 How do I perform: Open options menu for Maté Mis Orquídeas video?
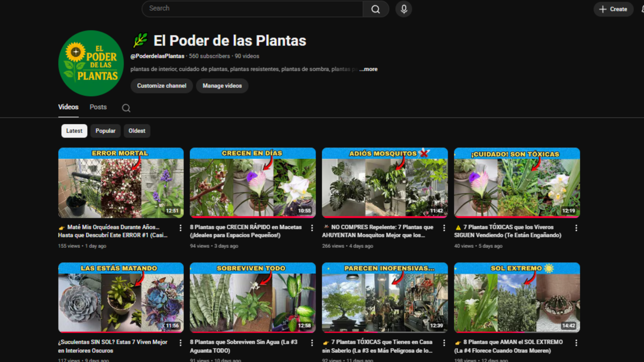pyautogui.click(x=180, y=228)
